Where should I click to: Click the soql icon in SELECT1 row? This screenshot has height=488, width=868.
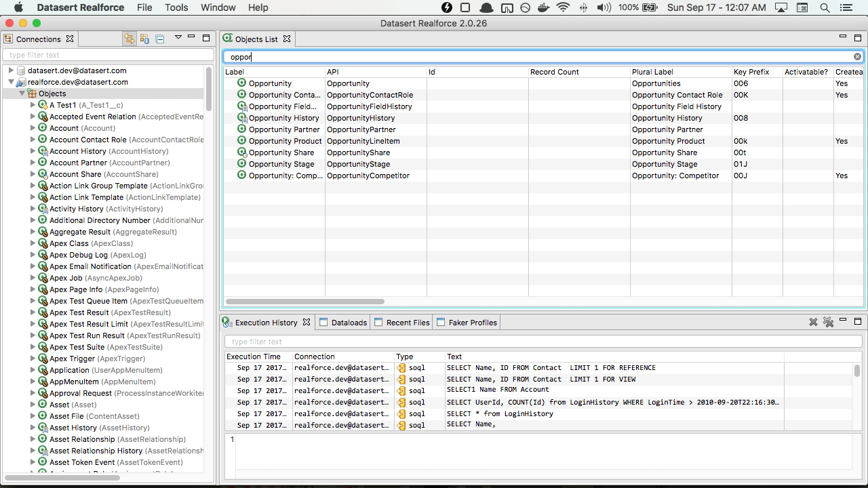click(x=401, y=390)
